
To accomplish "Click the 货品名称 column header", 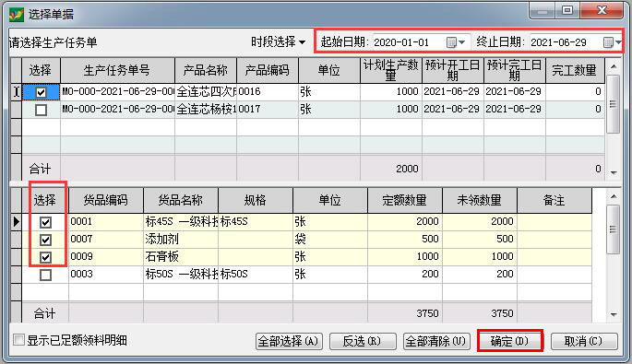I will point(181,200).
